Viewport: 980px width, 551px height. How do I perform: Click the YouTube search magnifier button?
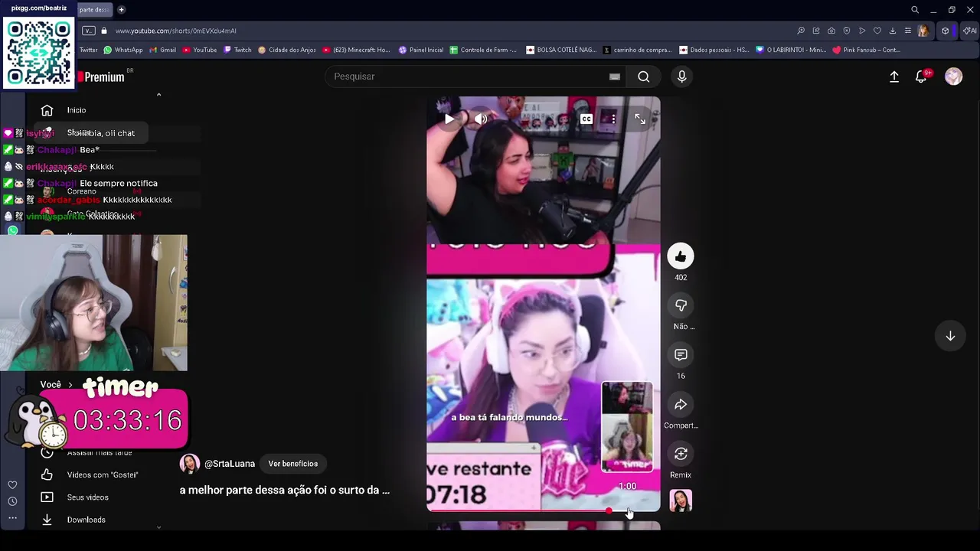(x=643, y=77)
